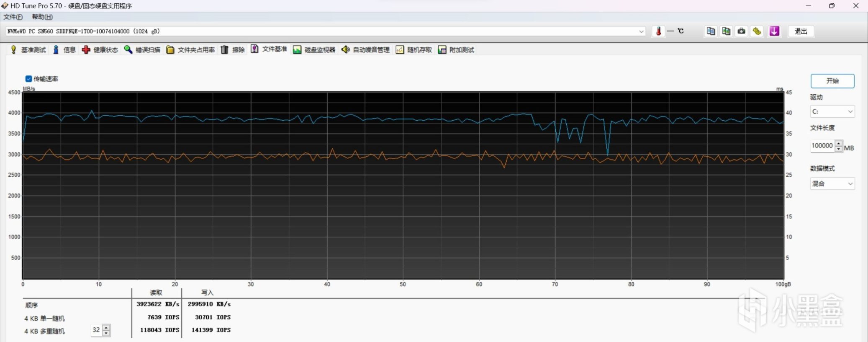This screenshot has width=868, height=342.
Task: Switch to the 随机存取 random access tab
Action: click(x=414, y=50)
